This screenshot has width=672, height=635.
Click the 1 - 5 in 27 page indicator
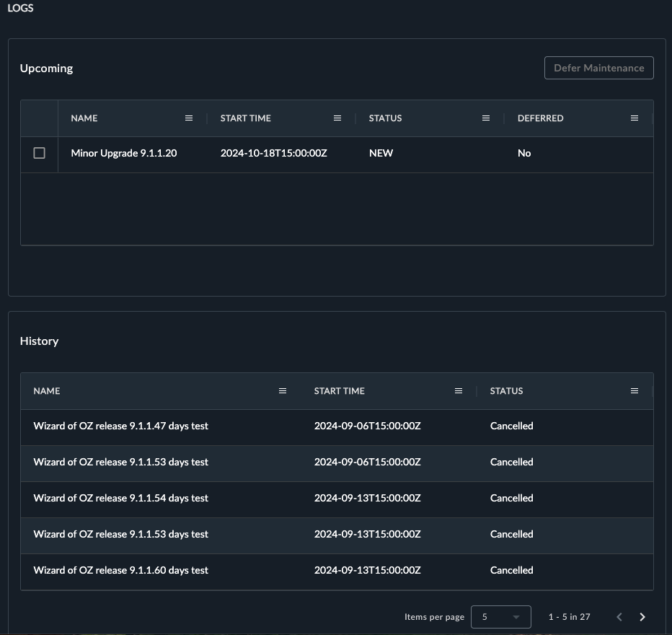click(569, 617)
